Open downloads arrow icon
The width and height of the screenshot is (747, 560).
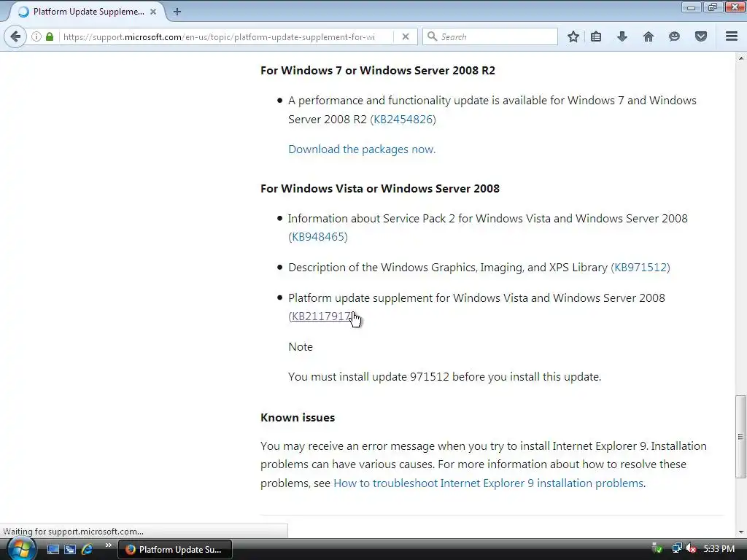622,36
